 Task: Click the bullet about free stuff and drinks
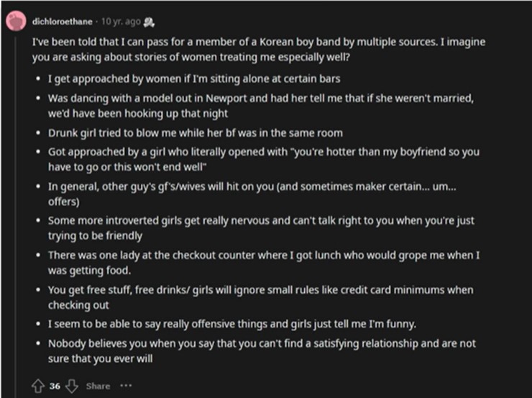click(260, 297)
